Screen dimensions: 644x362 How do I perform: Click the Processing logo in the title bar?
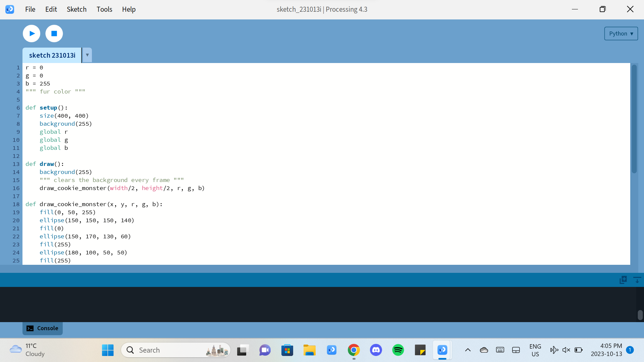pos(10,9)
